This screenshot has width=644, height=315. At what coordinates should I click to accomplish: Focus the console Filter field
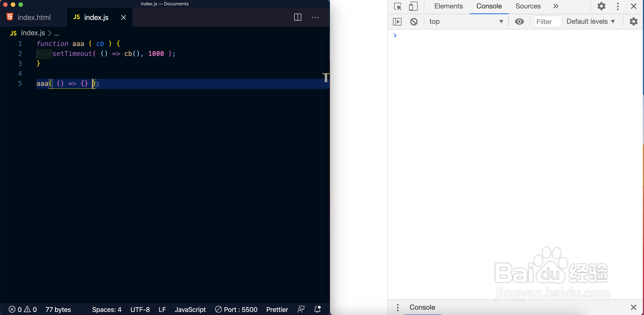point(548,22)
